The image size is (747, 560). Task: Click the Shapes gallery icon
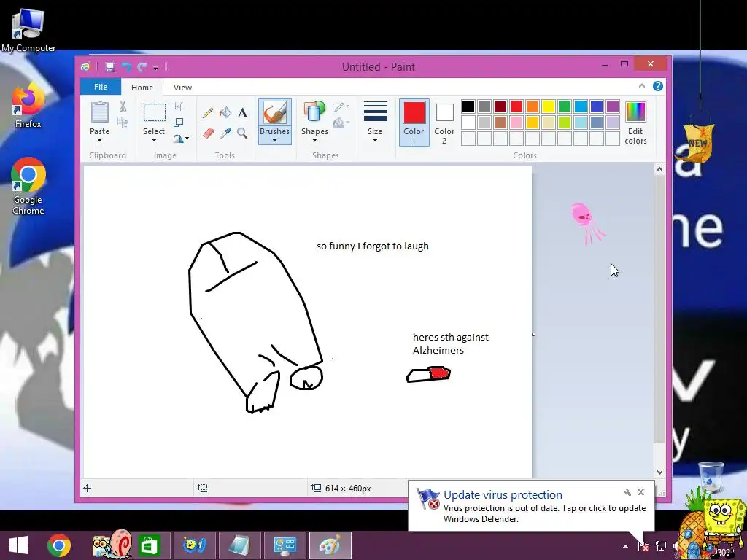coord(314,112)
